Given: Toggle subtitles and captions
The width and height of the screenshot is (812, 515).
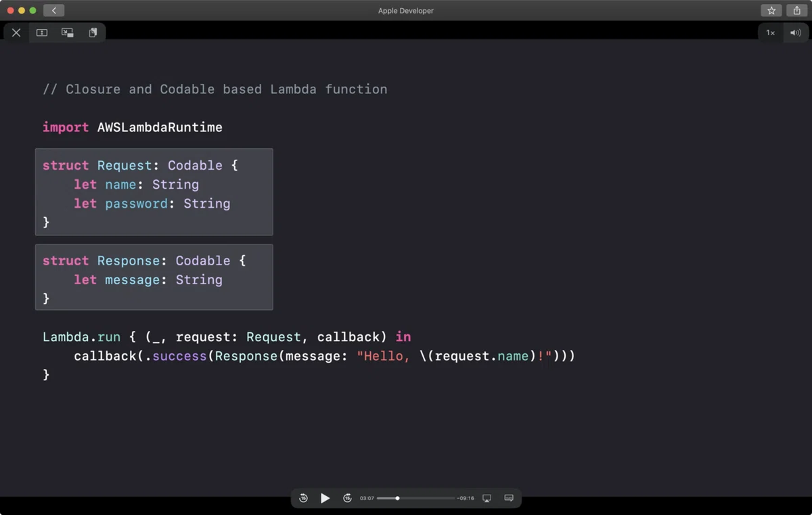Looking at the screenshot, I should coord(509,498).
